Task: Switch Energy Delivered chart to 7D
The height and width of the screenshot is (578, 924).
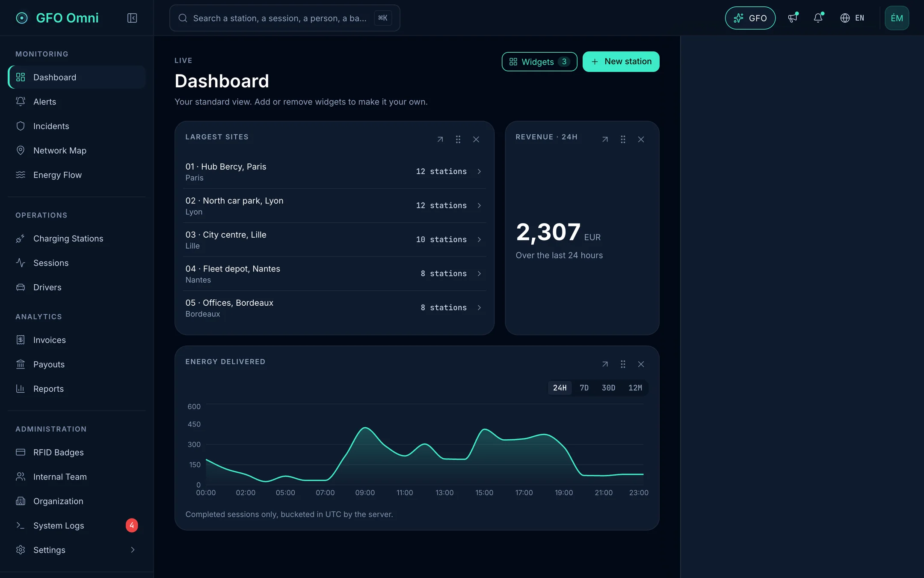Action: click(584, 388)
